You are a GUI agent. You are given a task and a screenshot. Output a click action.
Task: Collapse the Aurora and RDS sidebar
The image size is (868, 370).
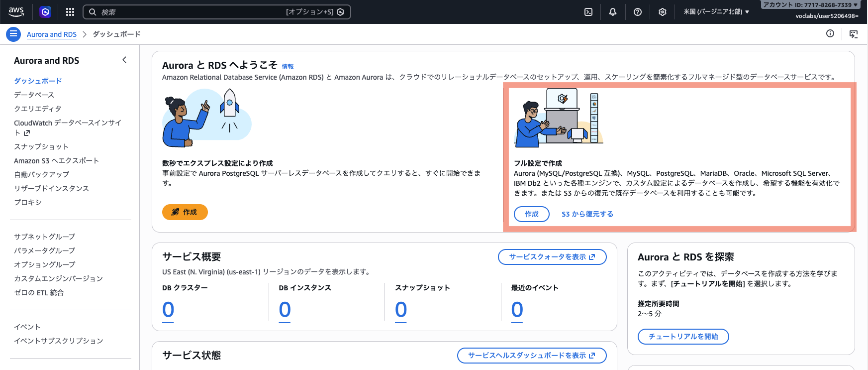[x=124, y=60]
